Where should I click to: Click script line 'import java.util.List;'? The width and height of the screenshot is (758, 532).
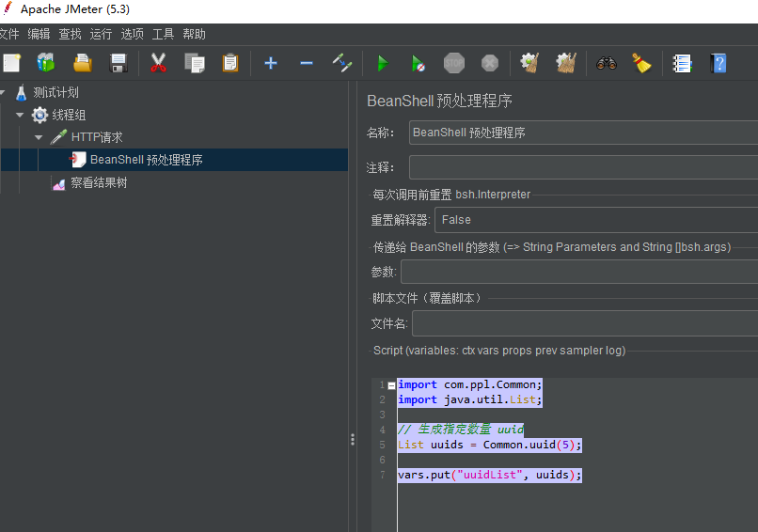pyautogui.click(x=470, y=399)
